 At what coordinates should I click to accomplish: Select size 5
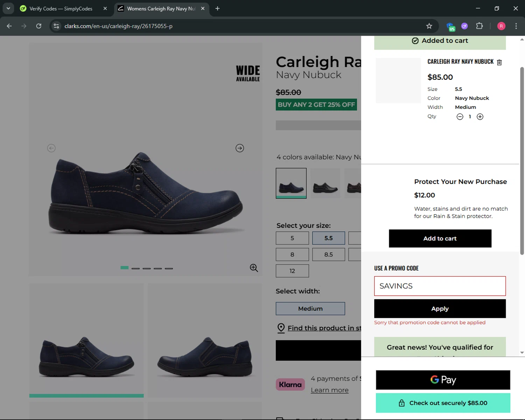click(x=292, y=238)
